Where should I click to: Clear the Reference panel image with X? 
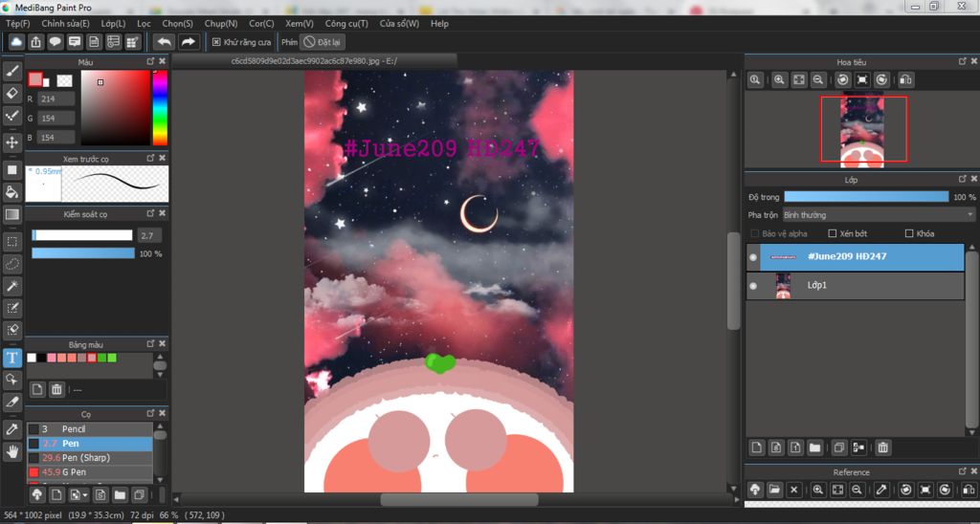[793, 490]
